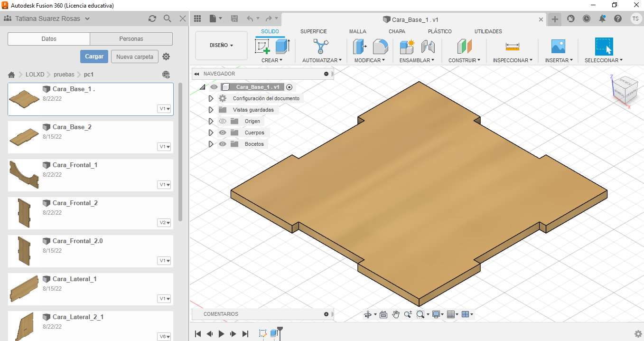This screenshot has width=644, height=341.
Task: Click the Nueva carpeta button
Action: 135,57
